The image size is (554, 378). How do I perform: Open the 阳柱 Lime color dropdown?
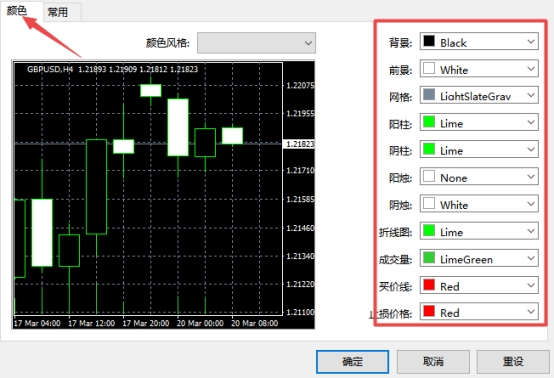pyautogui.click(x=479, y=122)
